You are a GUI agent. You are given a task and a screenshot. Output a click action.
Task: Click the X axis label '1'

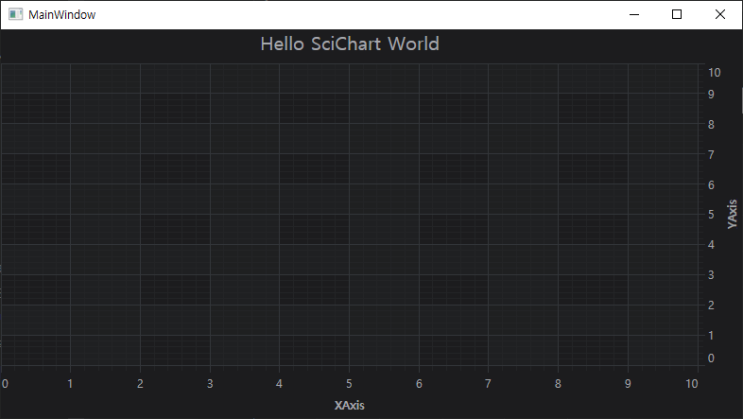tap(70, 383)
